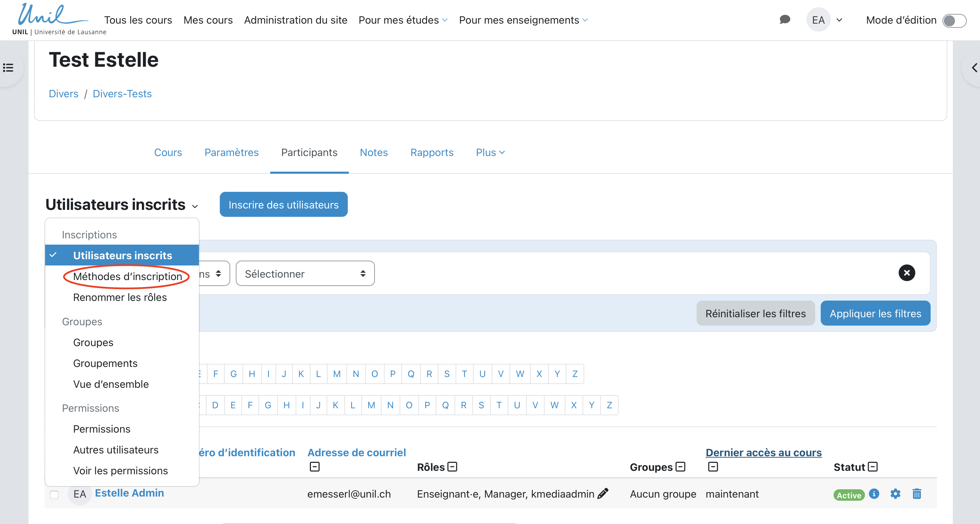Viewport: 980px width, 524px height.
Task: Click Inscrire des utilisateurs button
Action: point(283,205)
